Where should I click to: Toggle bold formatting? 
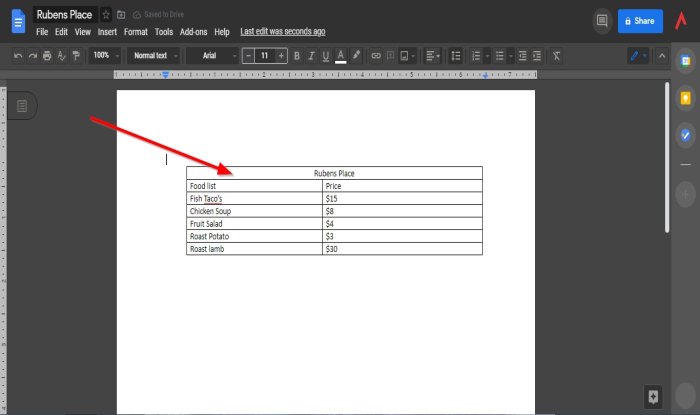(297, 56)
